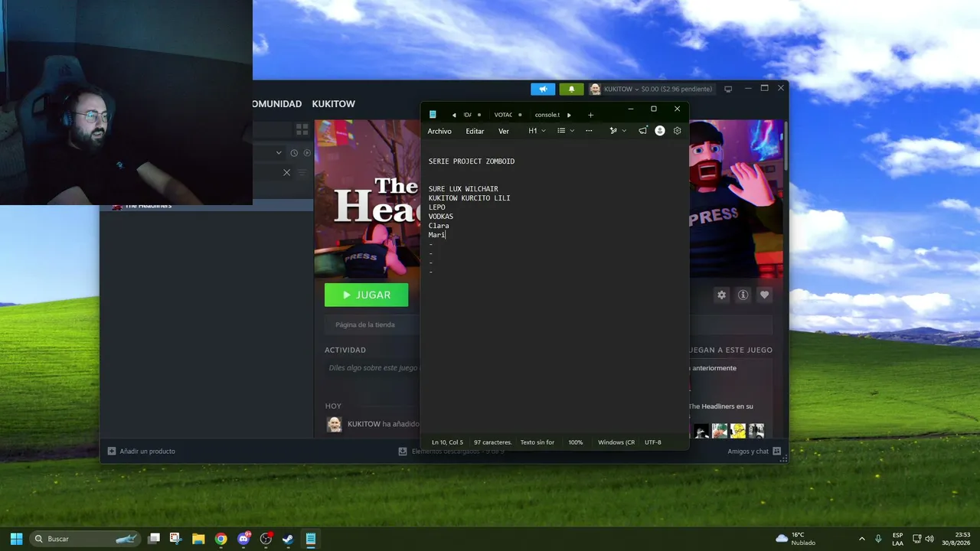Image resolution: width=980 pixels, height=551 pixels.
Task: Open the Archivo menu in Notepad
Action: tap(439, 131)
